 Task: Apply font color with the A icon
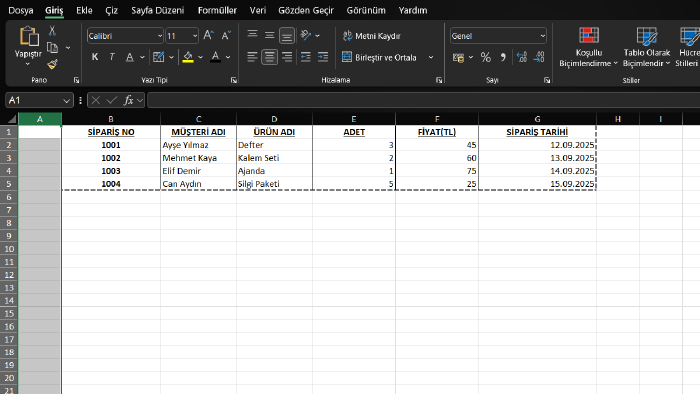pyautogui.click(x=215, y=57)
